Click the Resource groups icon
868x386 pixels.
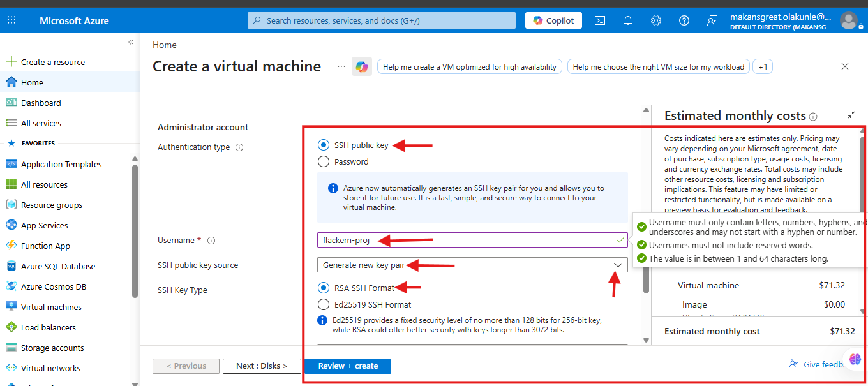coord(11,205)
